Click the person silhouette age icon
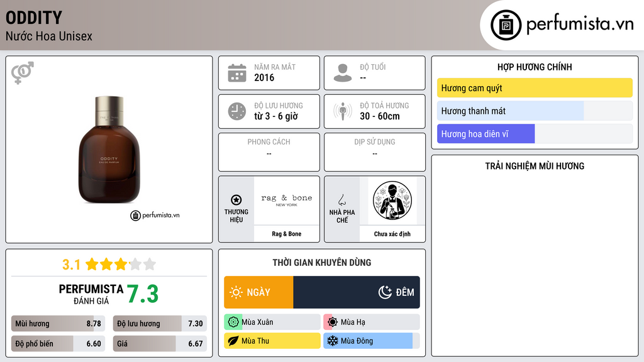This screenshot has height=362, width=644. (343, 73)
